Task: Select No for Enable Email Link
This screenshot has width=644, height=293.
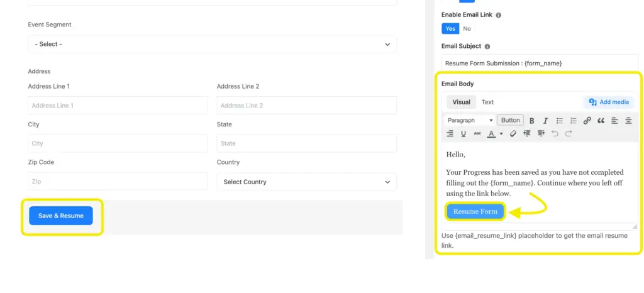Action: 467,29
